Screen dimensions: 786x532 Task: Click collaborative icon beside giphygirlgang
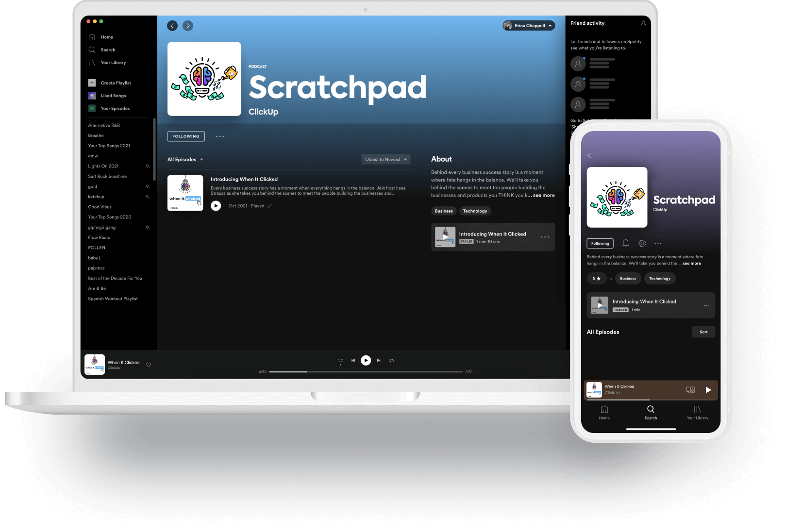click(148, 227)
